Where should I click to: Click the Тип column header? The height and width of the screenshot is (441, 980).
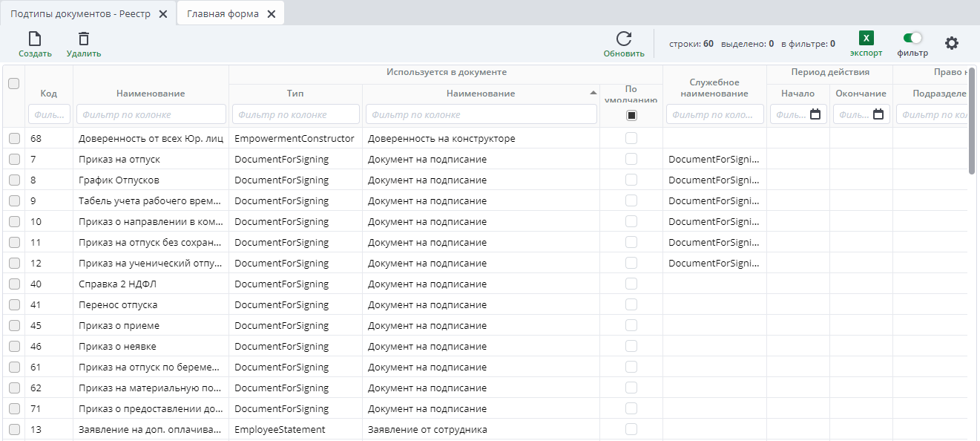(x=295, y=94)
